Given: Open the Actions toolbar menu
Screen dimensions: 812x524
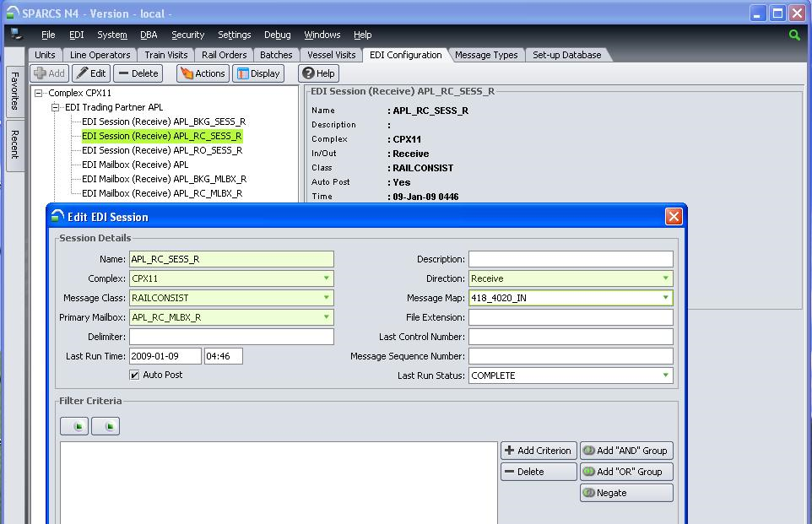Looking at the screenshot, I should tap(203, 73).
